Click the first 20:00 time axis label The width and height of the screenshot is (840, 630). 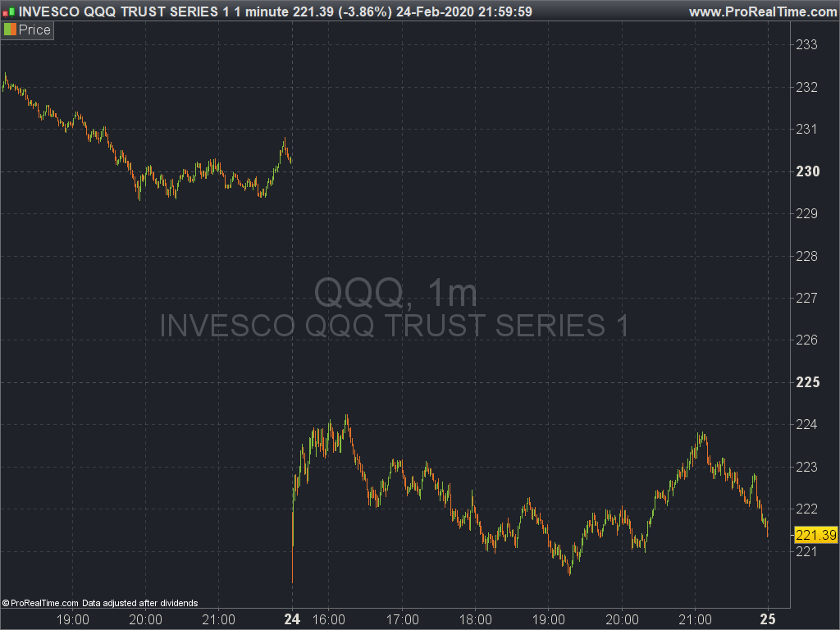146,620
